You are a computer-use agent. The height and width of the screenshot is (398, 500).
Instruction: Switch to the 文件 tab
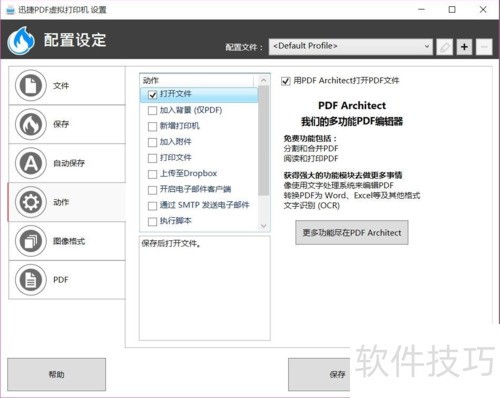[x=67, y=85]
